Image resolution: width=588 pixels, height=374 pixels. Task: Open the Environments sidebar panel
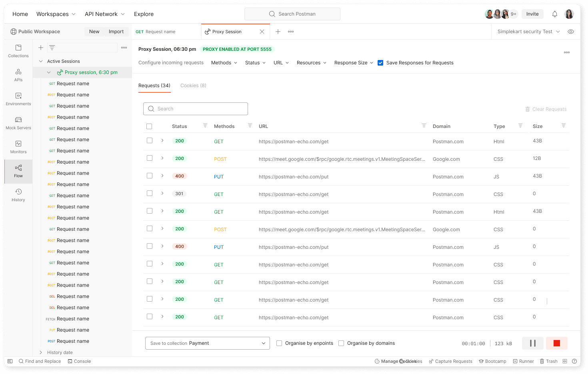pyautogui.click(x=18, y=99)
